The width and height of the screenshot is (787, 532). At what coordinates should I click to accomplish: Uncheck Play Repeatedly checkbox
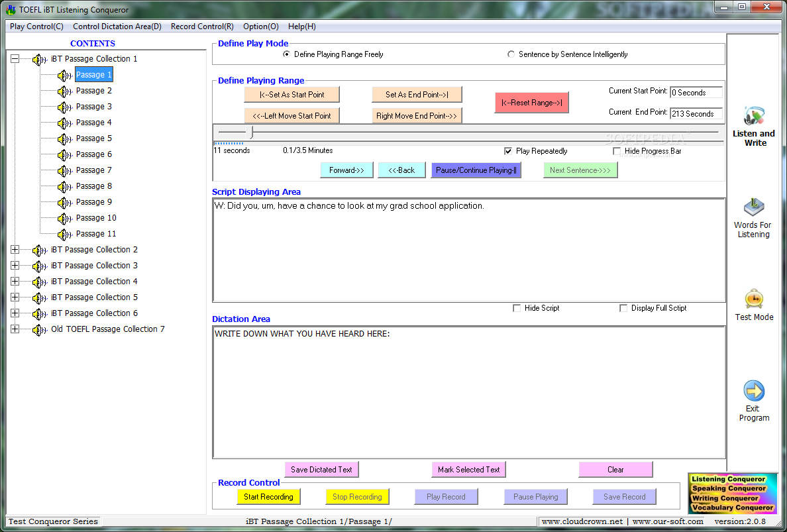click(x=508, y=151)
